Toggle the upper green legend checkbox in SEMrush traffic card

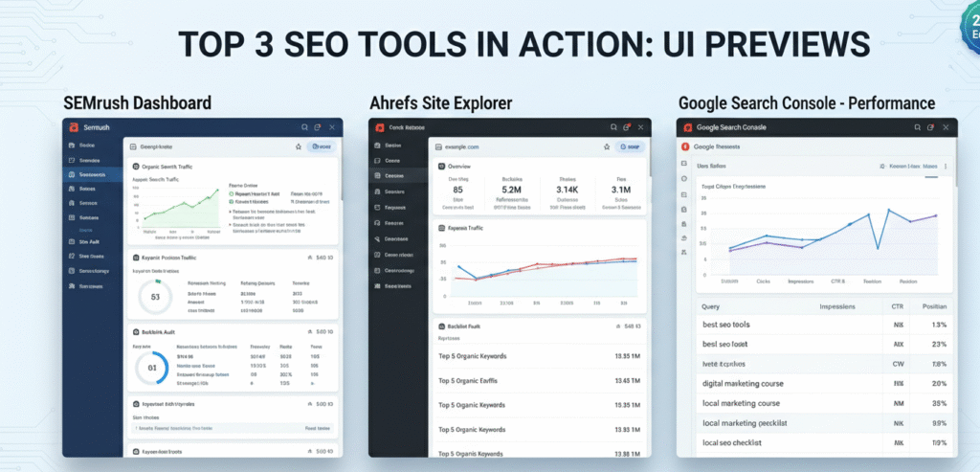232,193
